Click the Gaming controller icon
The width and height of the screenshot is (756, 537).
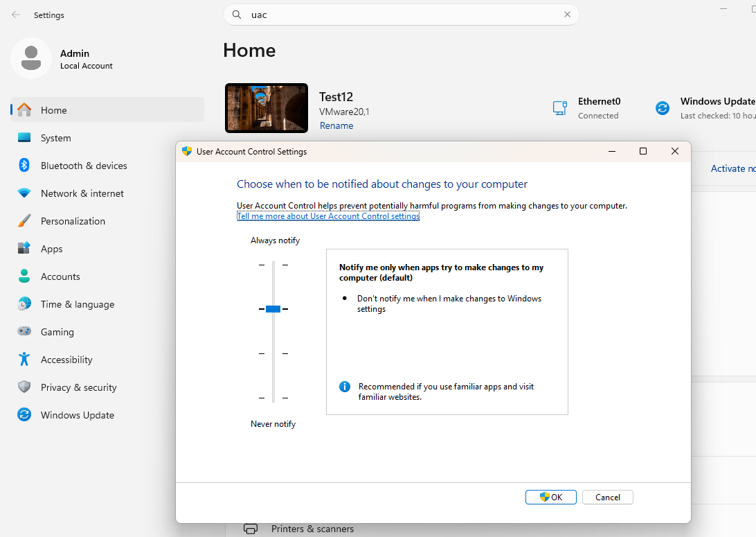point(24,331)
